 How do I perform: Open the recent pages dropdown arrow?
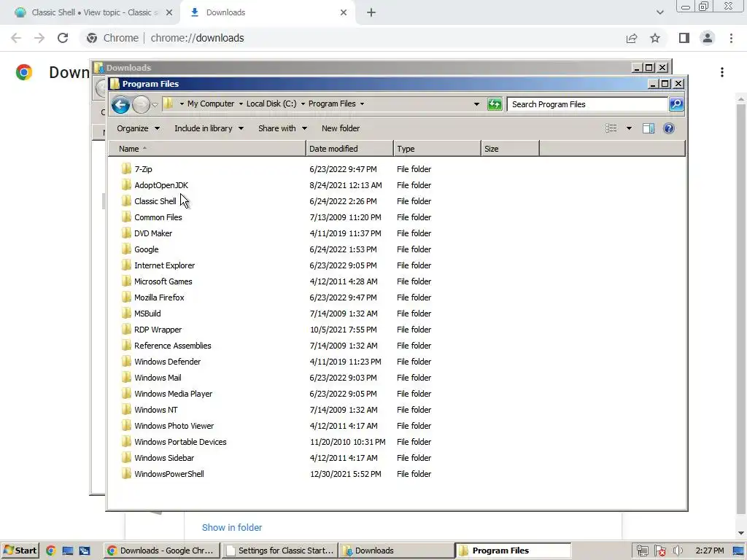[155, 105]
